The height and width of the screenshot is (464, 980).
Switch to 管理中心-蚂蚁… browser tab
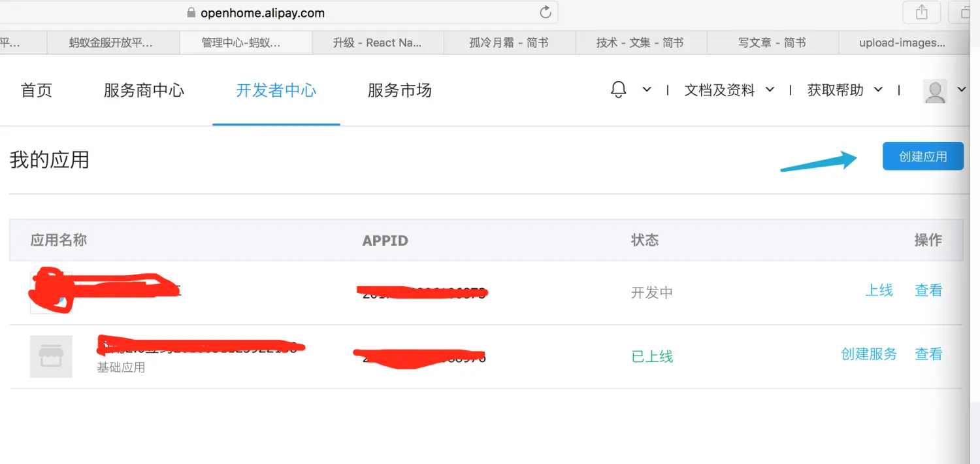click(x=246, y=43)
